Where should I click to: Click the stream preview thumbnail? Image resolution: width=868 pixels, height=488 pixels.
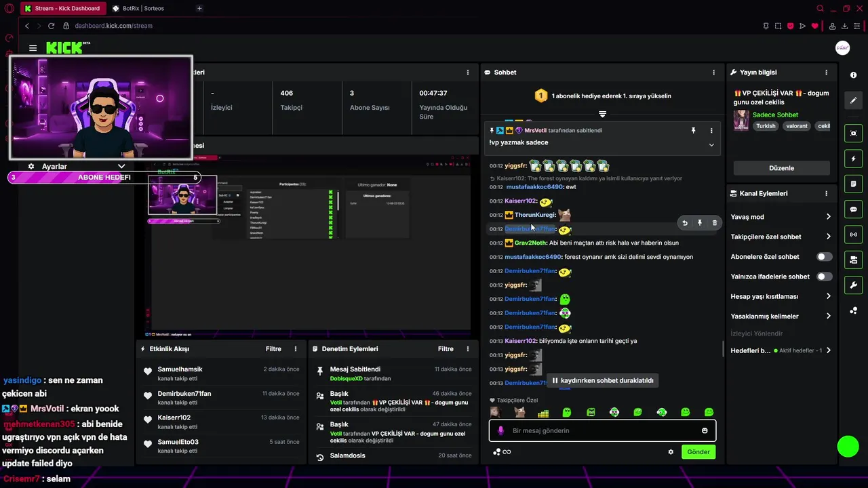tap(307, 246)
